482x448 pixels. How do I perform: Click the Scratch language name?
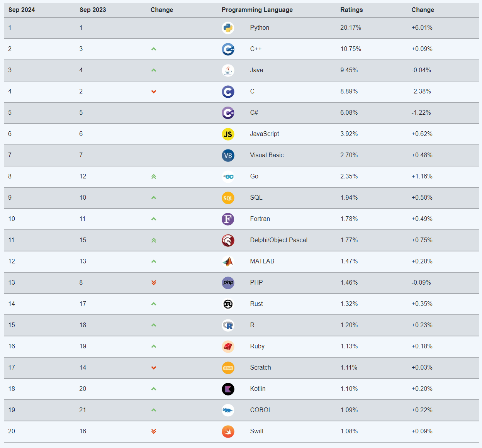click(x=260, y=368)
